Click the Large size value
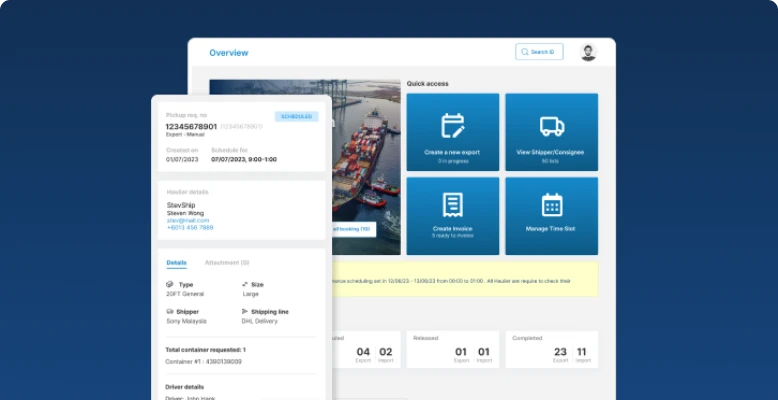This screenshot has height=400, width=778. pyautogui.click(x=250, y=294)
